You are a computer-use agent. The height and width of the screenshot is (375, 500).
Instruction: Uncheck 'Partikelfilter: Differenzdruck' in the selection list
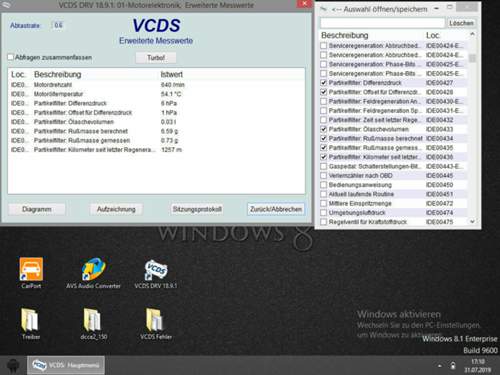[324, 83]
